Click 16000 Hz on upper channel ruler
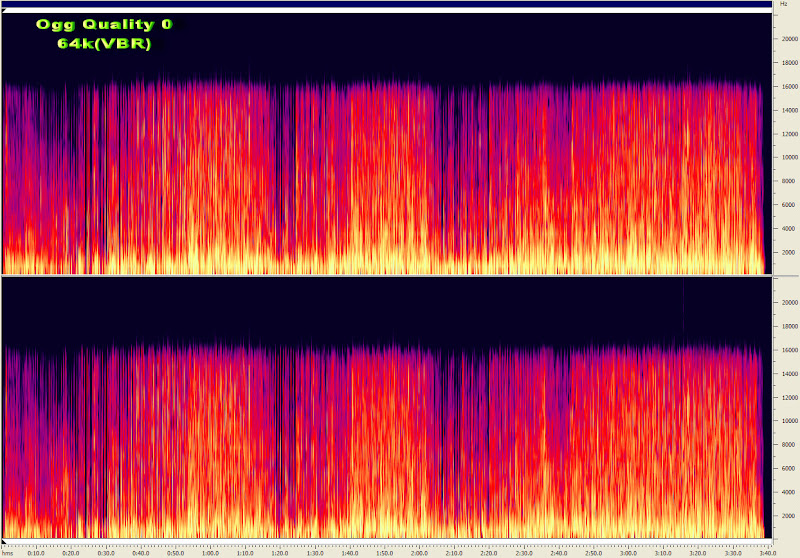The image size is (800, 558). (x=786, y=86)
